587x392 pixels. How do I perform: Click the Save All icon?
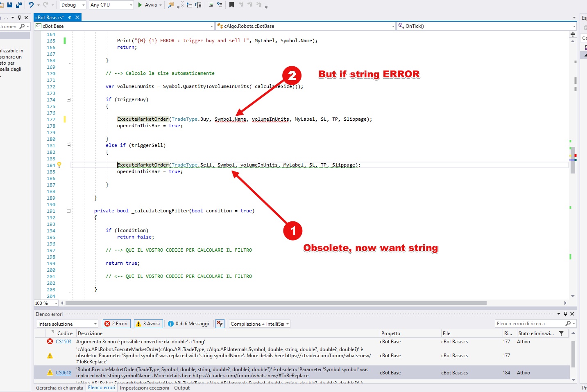point(18,5)
